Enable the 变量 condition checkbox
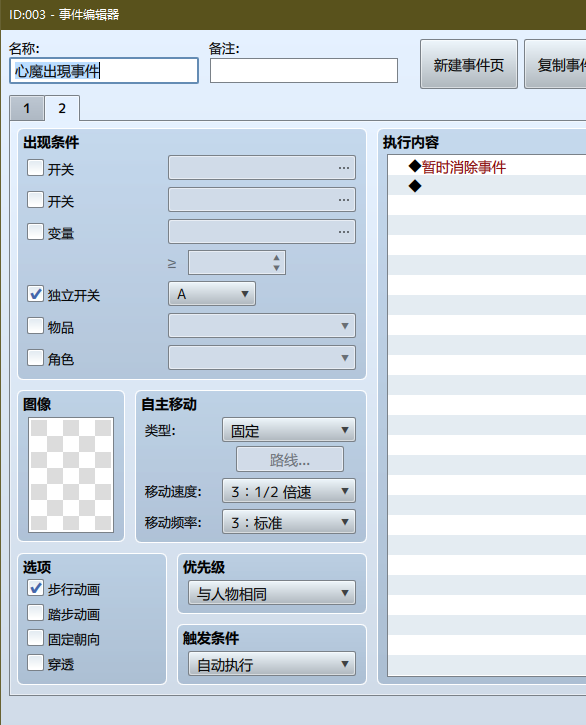Image resolution: width=586 pixels, height=725 pixels. pos(36,232)
